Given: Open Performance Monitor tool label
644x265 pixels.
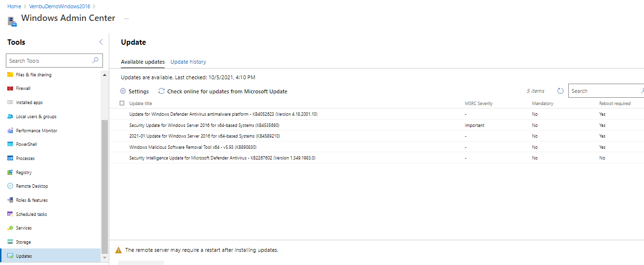Looking at the screenshot, I should [36, 131].
